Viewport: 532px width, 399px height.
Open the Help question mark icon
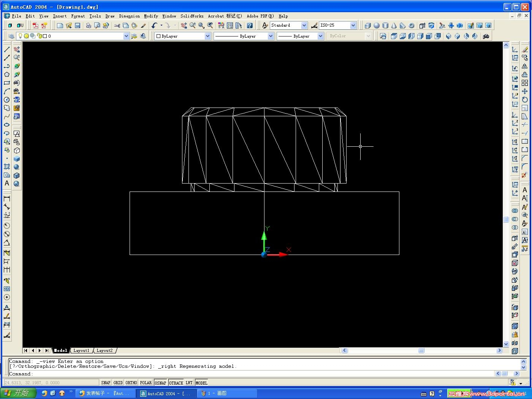coord(250,25)
